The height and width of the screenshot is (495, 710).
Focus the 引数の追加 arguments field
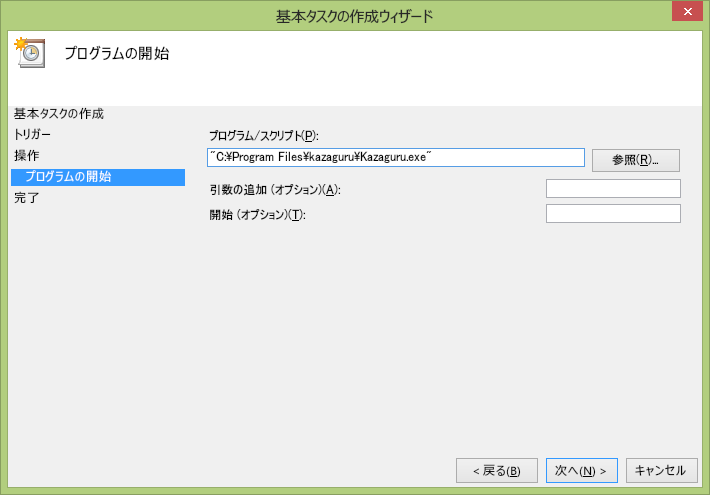[x=613, y=189]
